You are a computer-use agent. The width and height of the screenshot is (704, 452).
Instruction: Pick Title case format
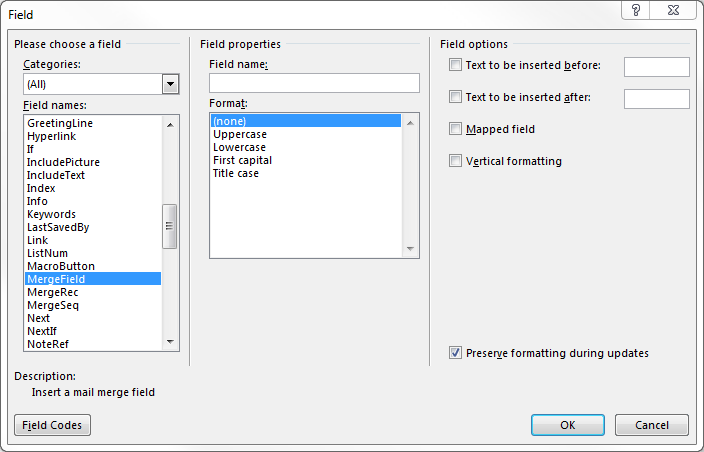click(x=236, y=173)
